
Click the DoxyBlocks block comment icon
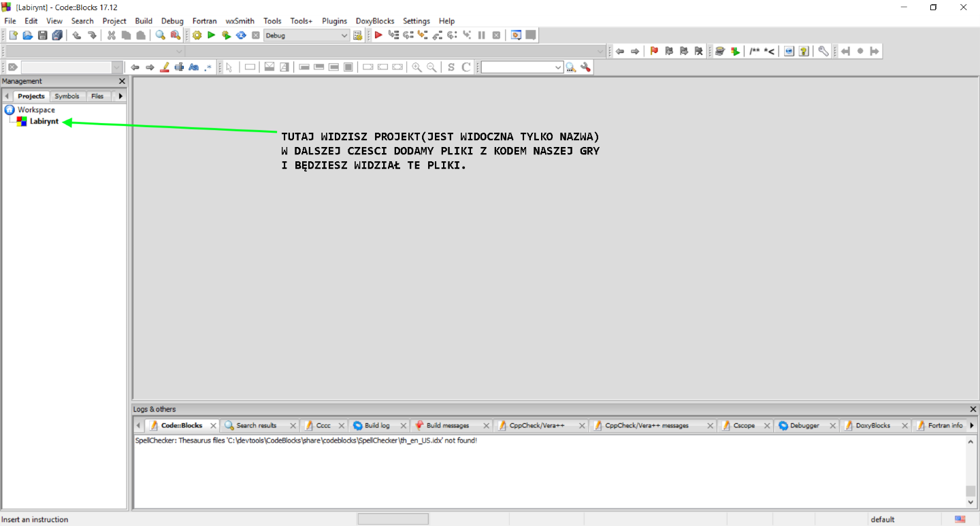[x=755, y=51]
